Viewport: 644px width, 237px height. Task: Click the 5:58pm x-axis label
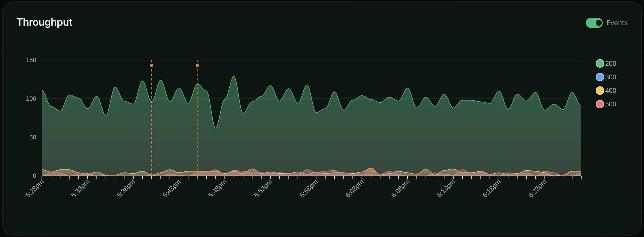(309, 188)
